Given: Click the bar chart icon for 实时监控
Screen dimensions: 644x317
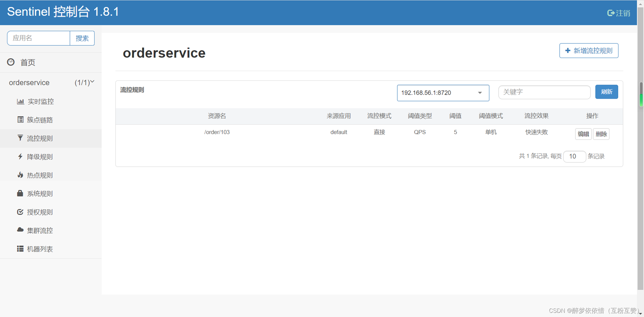Looking at the screenshot, I should coord(21,101).
